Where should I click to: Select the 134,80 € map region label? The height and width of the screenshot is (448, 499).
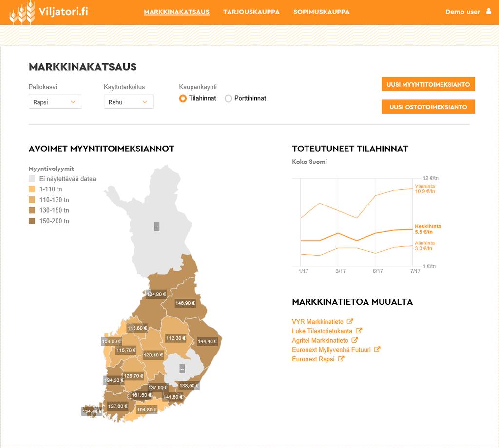pos(156,294)
